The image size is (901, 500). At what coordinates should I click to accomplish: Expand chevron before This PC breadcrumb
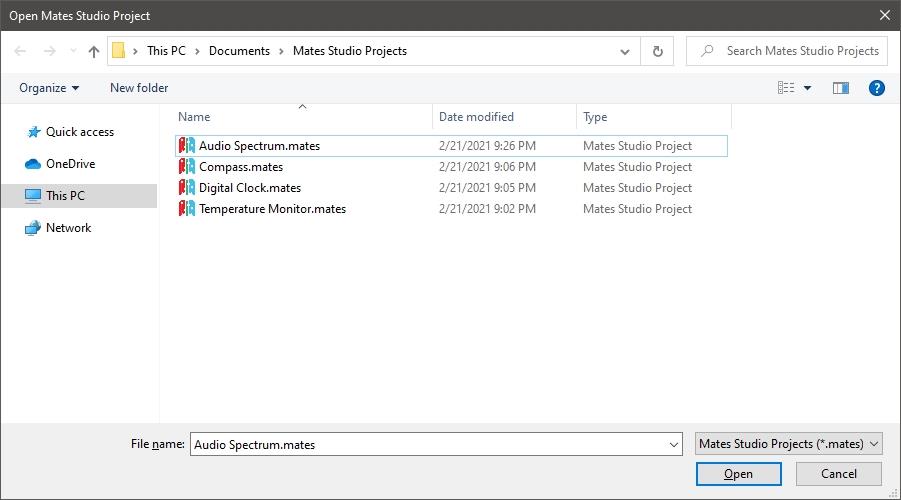(x=135, y=51)
